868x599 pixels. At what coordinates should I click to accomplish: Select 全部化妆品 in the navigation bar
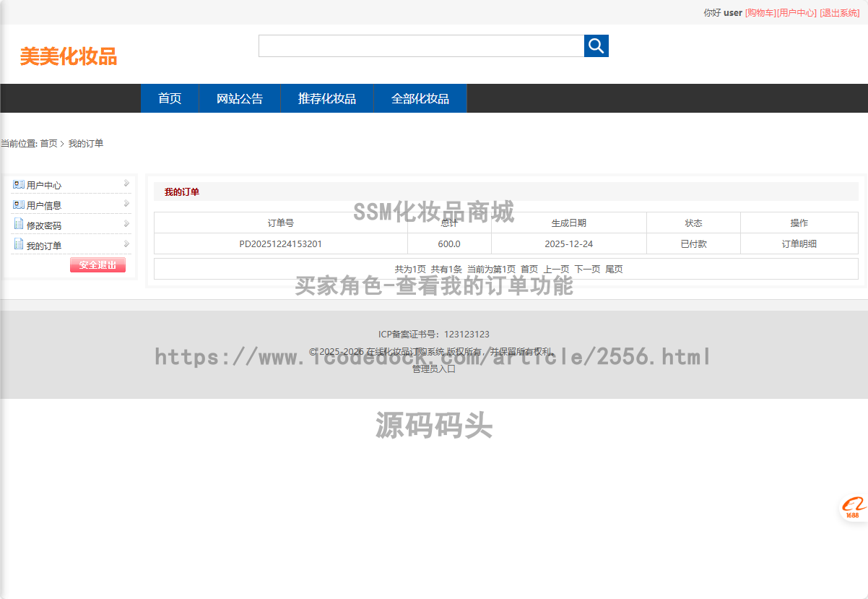point(420,99)
